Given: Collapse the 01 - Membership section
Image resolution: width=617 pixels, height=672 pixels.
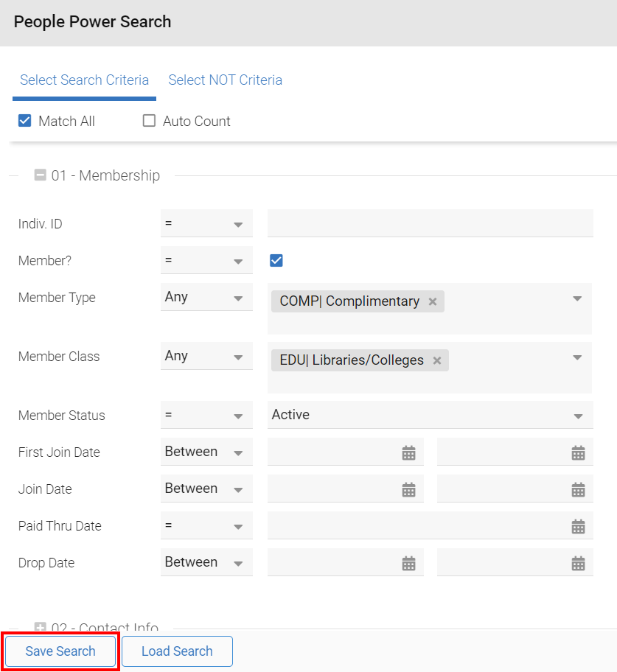Looking at the screenshot, I should (41, 175).
